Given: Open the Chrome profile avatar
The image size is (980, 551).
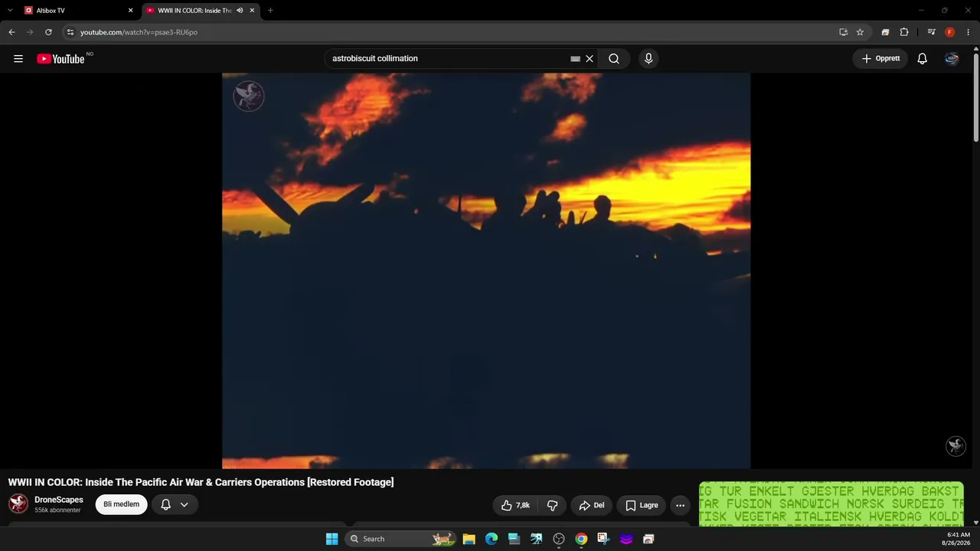Looking at the screenshot, I should point(950,32).
